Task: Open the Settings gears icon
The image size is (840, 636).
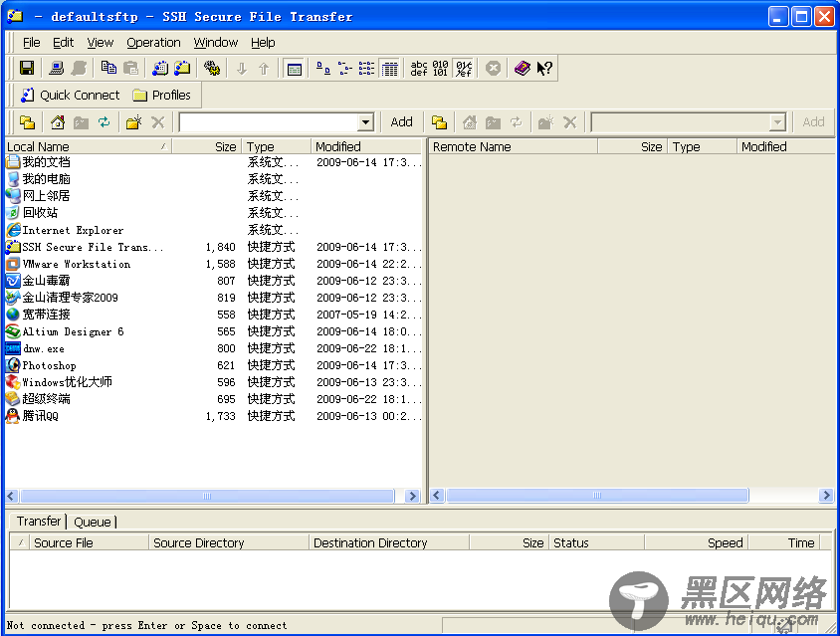Action: 212,68
